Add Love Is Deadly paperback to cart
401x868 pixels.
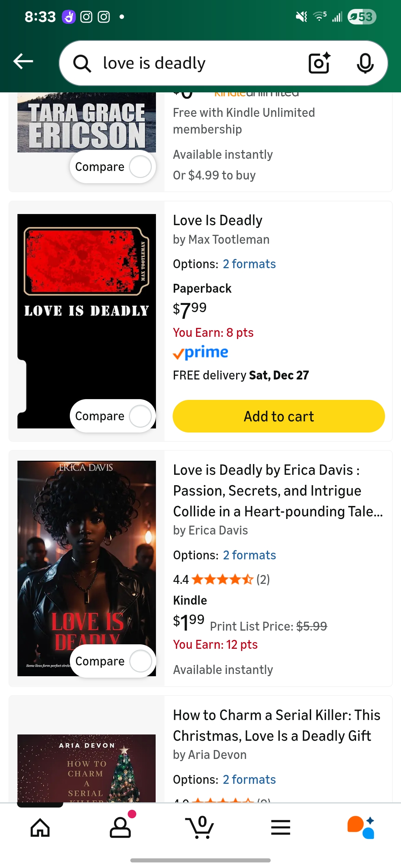tap(278, 416)
